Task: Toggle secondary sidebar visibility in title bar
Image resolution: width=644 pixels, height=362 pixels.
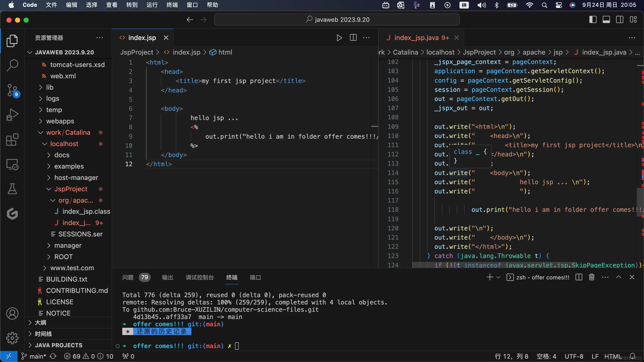Action: [x=620, y=19]
